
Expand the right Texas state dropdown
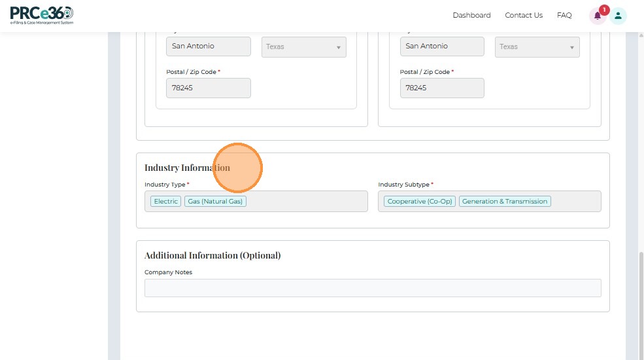pos(537,47)
